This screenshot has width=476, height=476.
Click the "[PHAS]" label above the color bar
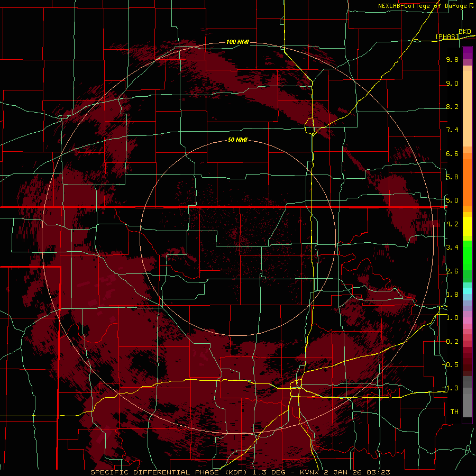447,37
